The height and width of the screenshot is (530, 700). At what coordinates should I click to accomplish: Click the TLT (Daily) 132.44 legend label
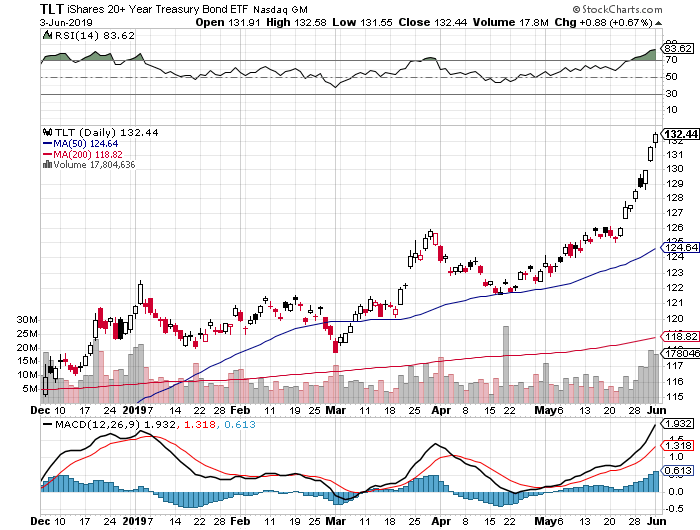106,133
